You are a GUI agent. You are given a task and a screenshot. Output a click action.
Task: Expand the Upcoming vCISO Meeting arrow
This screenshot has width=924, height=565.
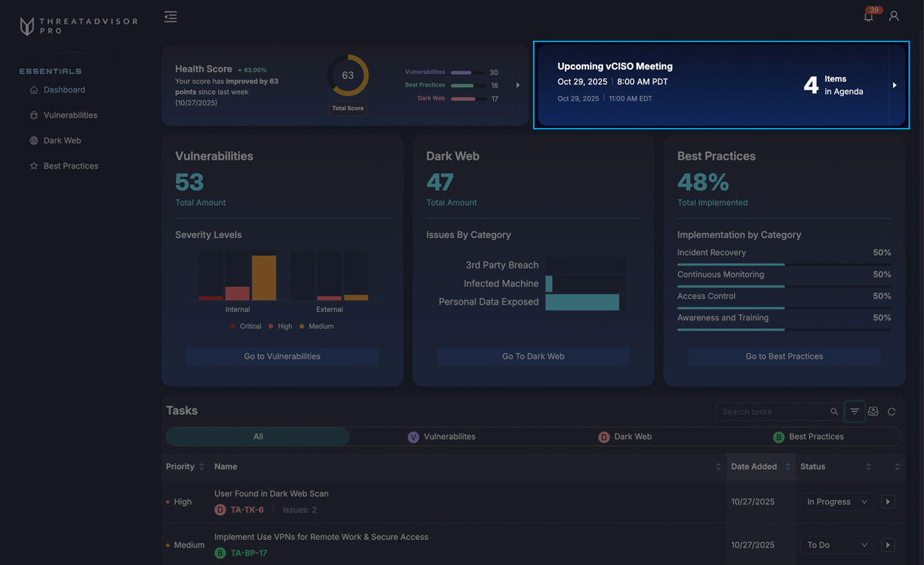(x=894, y=85)
